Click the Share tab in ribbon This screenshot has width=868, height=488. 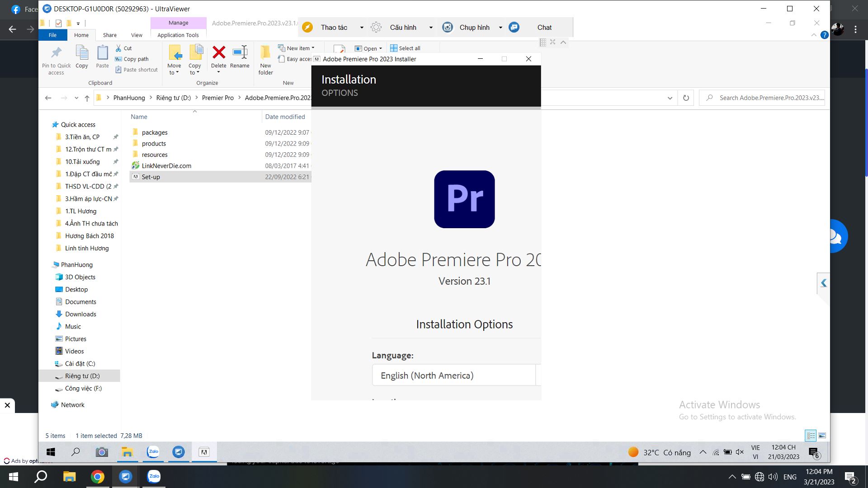tap(110, 34)
